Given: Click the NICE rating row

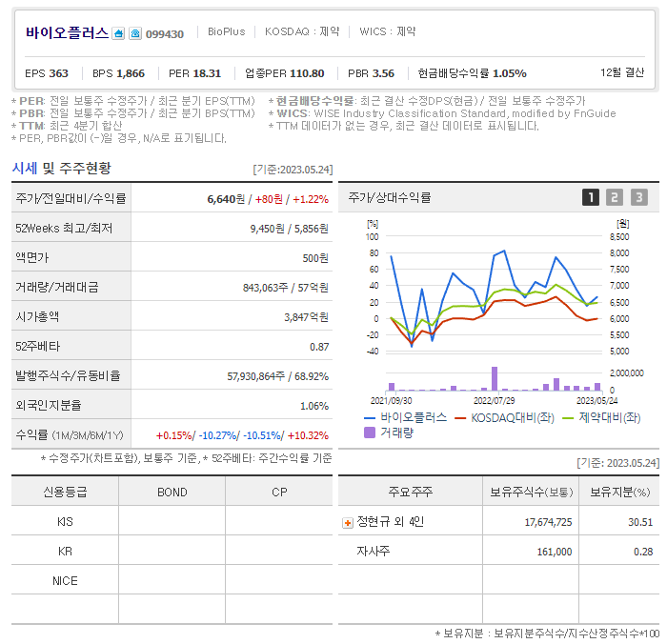Looking at the screenshot, I should coord(172,580).
